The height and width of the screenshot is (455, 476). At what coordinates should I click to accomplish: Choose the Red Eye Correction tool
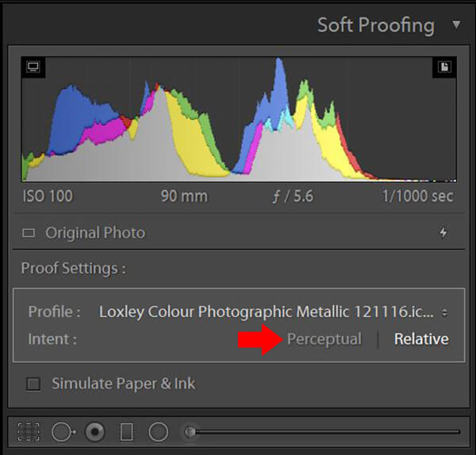point(95,432)
